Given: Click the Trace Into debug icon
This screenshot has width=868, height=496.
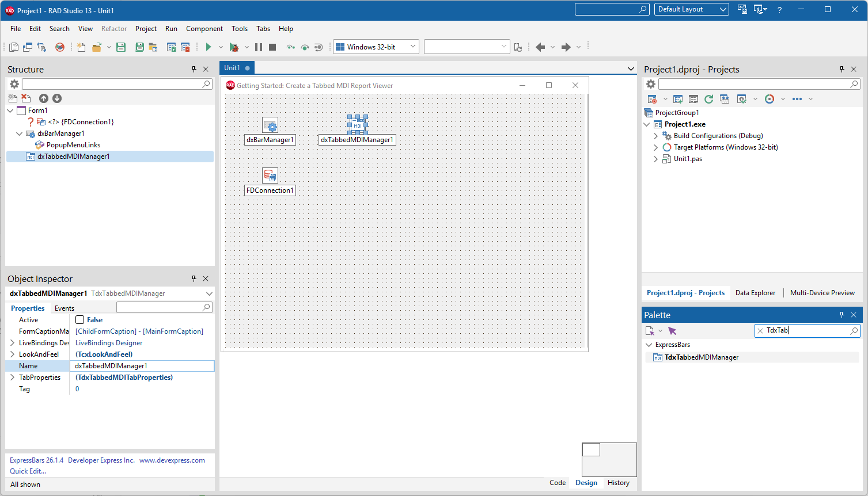Looking at the screenshot, I should click(291, 47).
